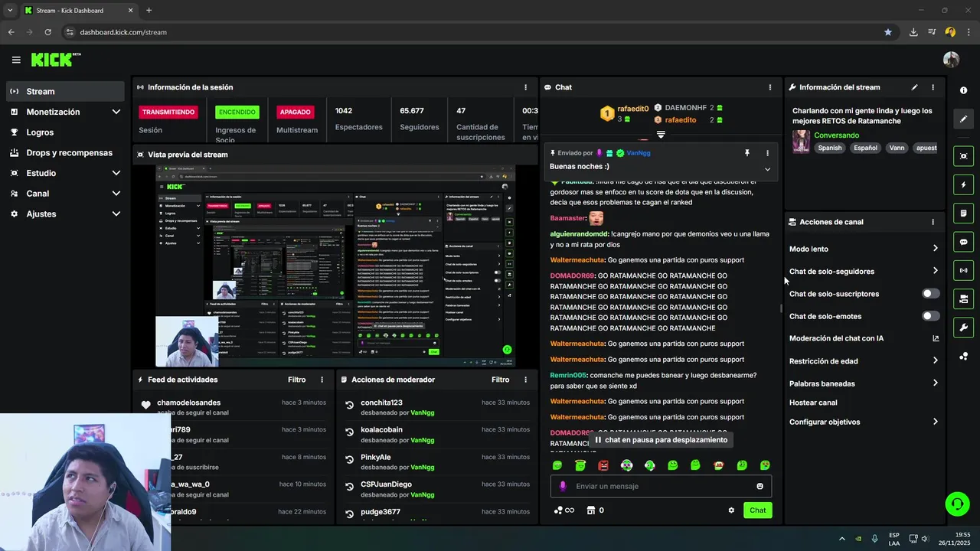The image size is (980, 551).
Task: Toggle the broadcast session-info widget icon
Action: [x=963, y=270]
